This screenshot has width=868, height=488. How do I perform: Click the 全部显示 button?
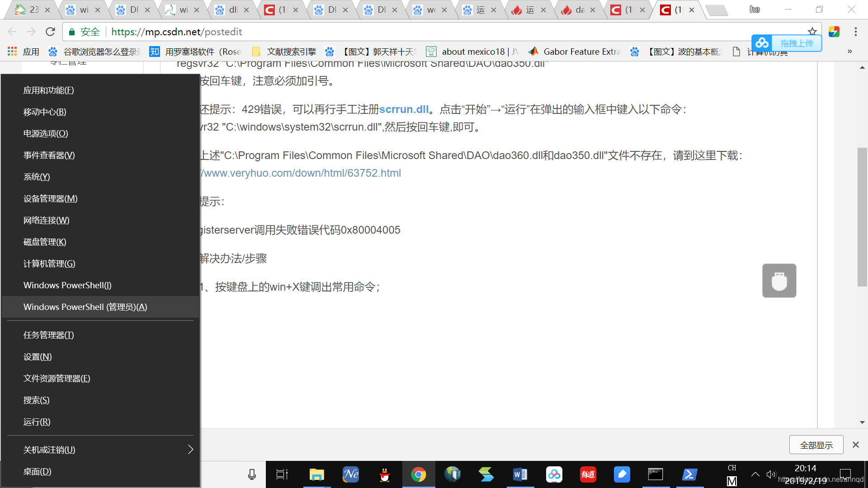816,445
